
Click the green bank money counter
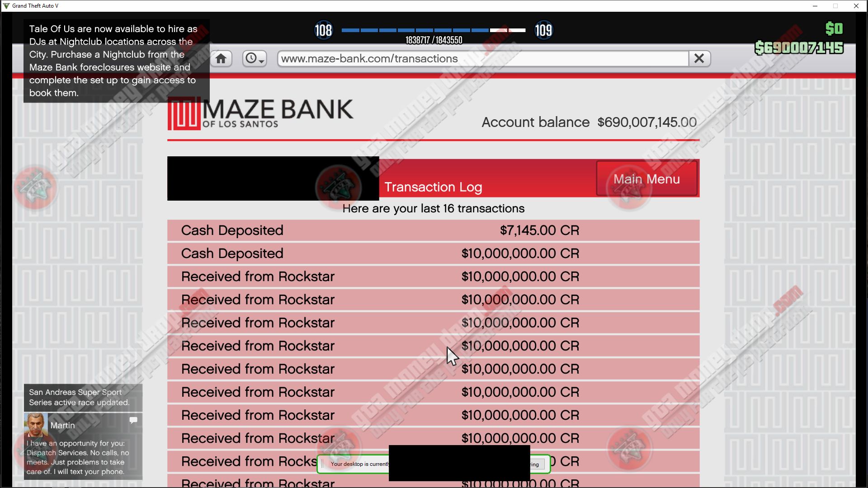point(799,48)
